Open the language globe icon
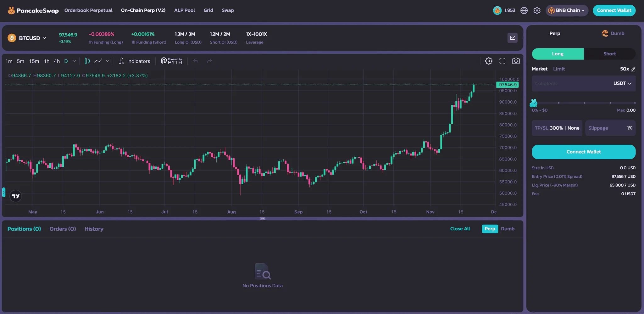The width and height of the screenshot is (644, 314). pyautogui.click(x=524, y=10)
